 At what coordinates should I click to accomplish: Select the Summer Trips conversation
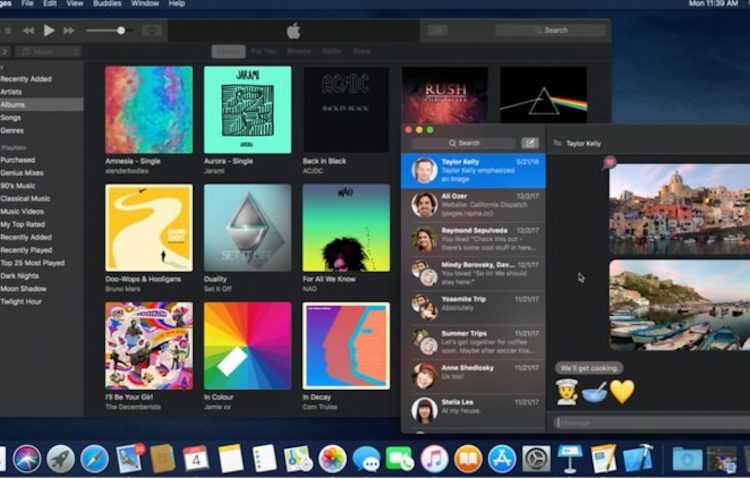tap(473, 342)
